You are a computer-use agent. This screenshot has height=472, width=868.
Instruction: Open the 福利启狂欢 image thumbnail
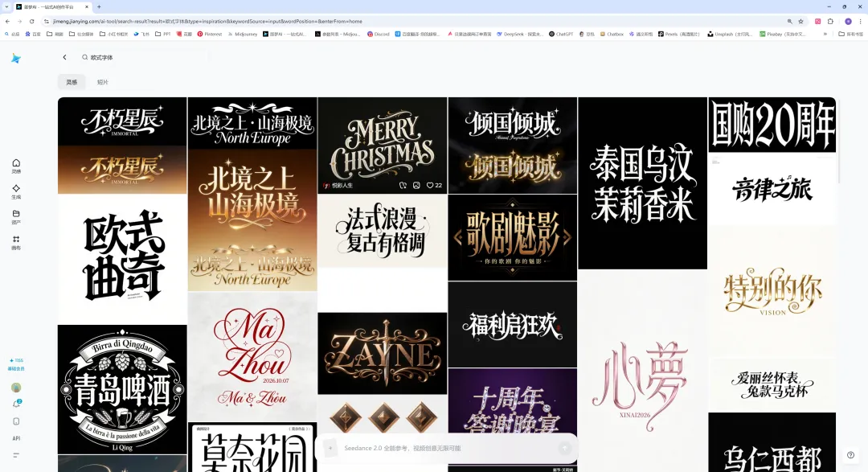(513, 325)
